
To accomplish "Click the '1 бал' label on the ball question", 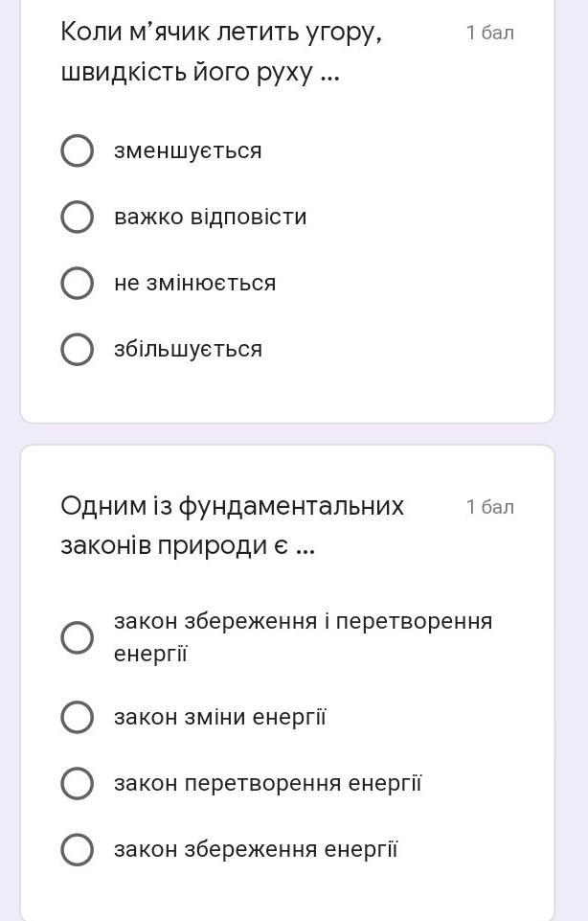I will click(489, 33).
